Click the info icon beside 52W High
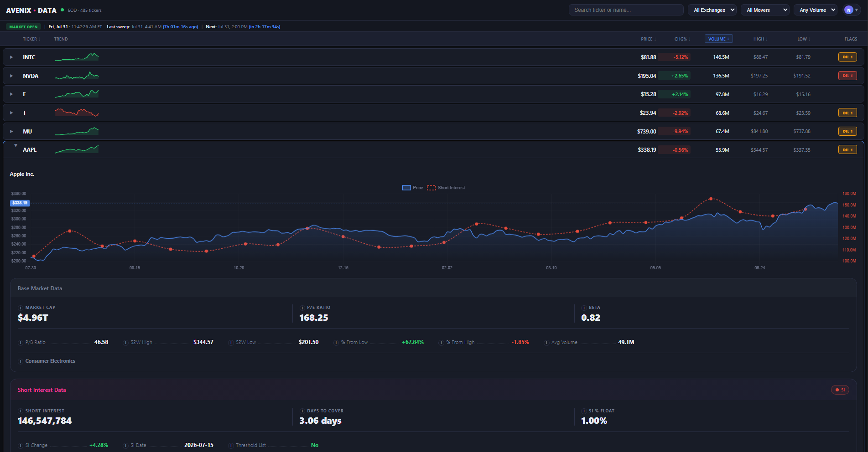Screen dimensions: 868x452 coord(126,343)
